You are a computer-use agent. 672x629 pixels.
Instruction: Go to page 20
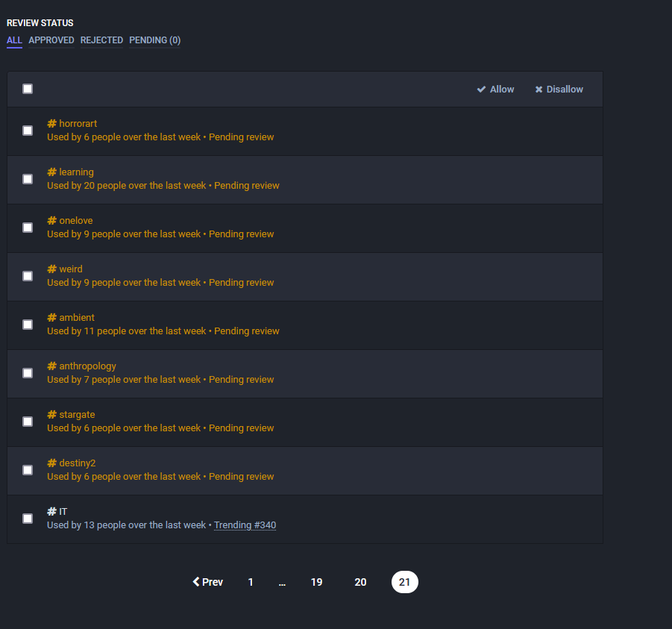[x=360, y=582]
